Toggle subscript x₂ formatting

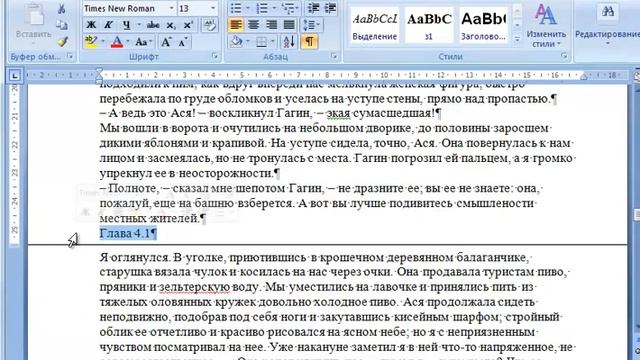[171, 25]
